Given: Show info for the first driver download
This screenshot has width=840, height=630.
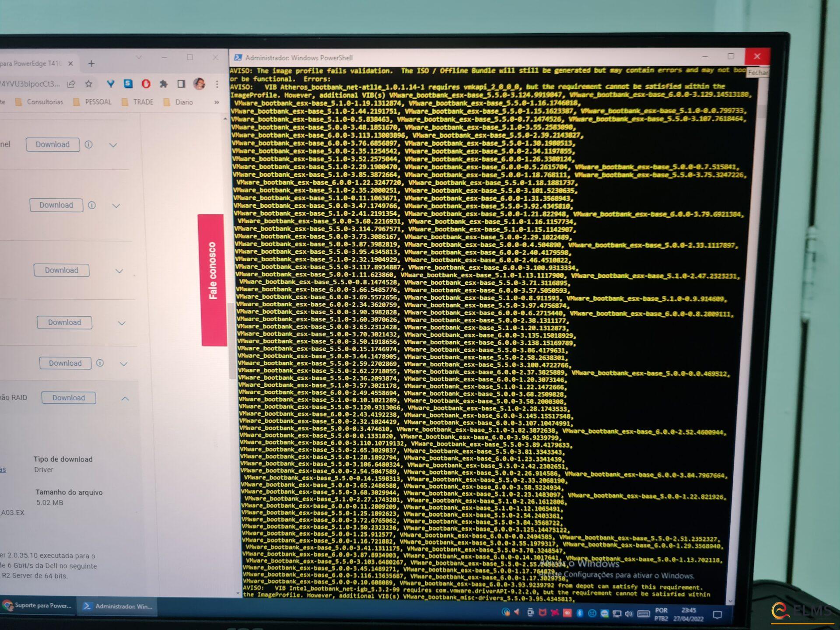Looking at the screenshot, I should [x=88, y=144].
